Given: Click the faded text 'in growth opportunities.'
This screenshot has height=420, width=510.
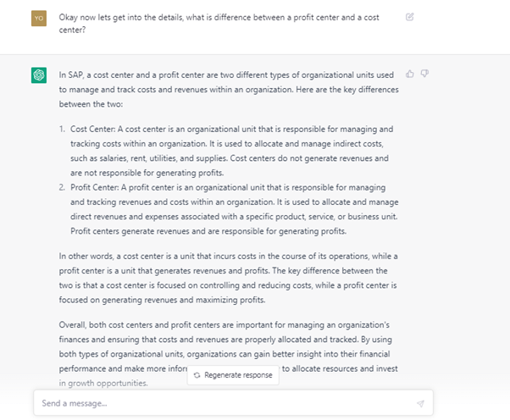Looking at the screenshot, I should coord(103,383).
